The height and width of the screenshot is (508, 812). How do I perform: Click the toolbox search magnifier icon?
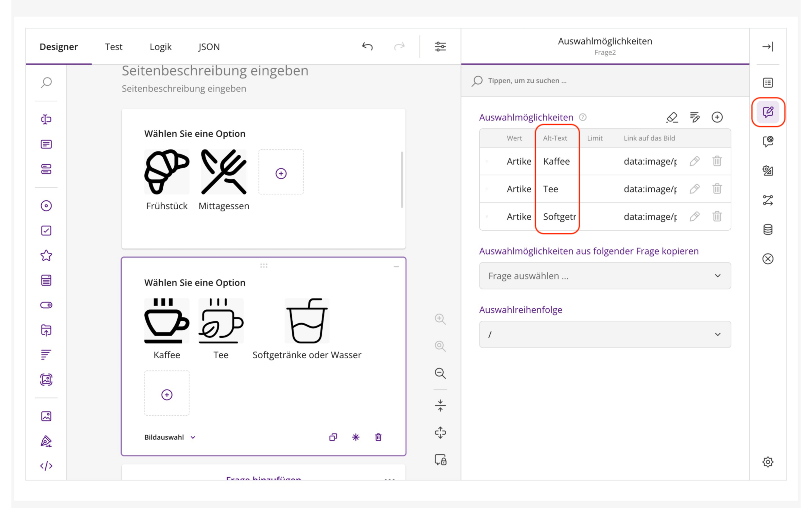pyautogui.click(x=46, y=82)
